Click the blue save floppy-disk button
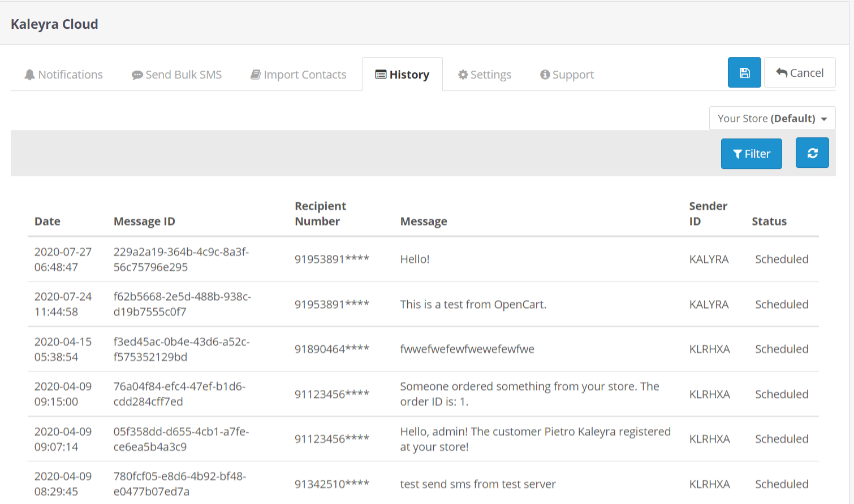Screen dimensions: 854x504 pos(744,72)
